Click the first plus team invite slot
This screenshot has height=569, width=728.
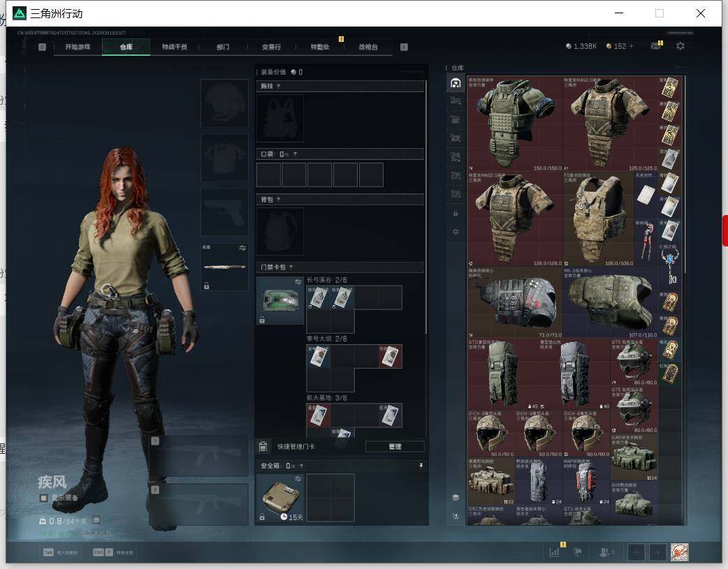click(x=636, y=552)
